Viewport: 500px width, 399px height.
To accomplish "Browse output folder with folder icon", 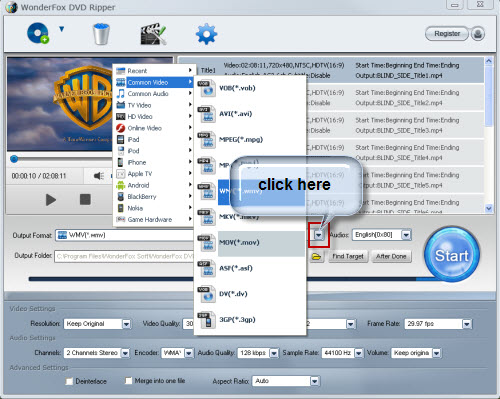I will click(316, 256).
